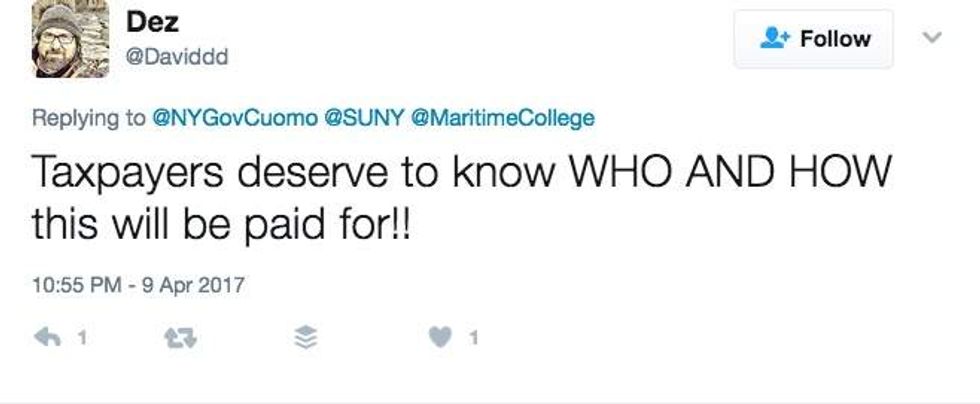
Task: Like the tweet with the heart icon
Action: tap(440, 339)
